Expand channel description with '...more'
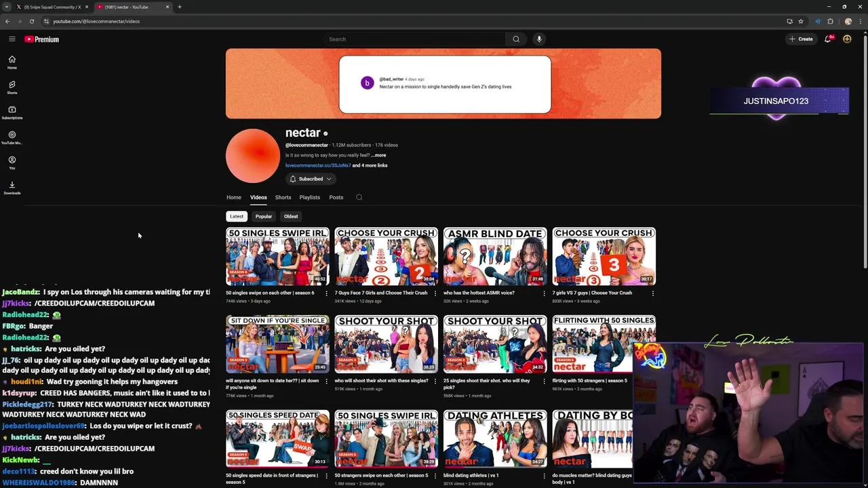 tap(378, 155)
